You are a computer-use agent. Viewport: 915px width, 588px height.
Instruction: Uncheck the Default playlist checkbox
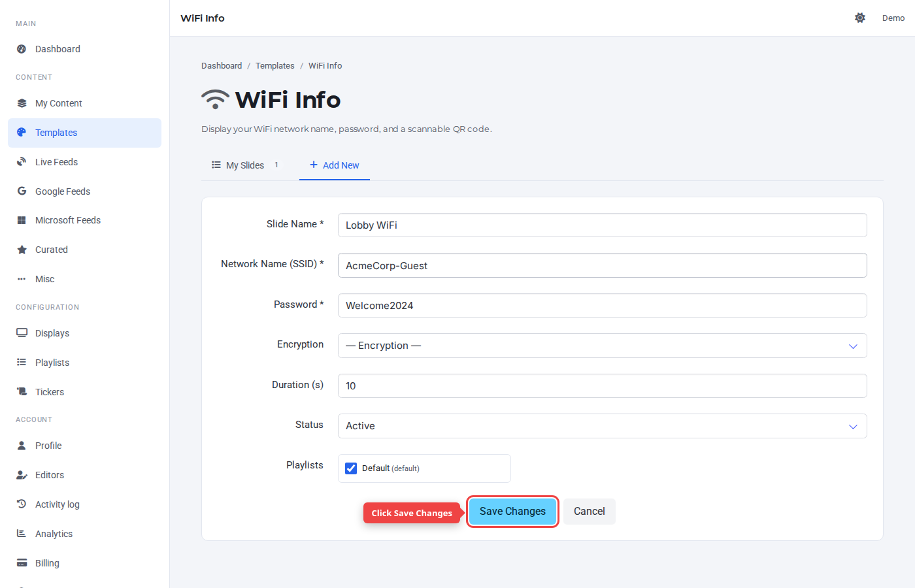tap(351, 468)
